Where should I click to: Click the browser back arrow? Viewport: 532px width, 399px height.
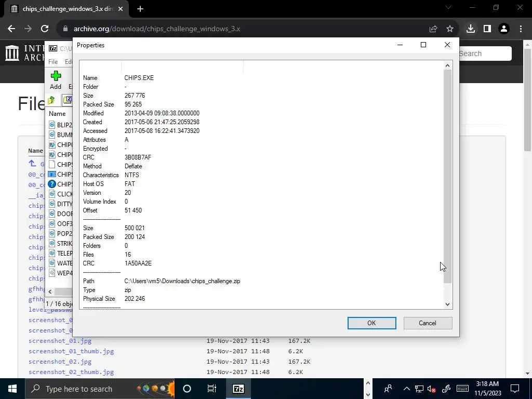click(x=11, y=29)
